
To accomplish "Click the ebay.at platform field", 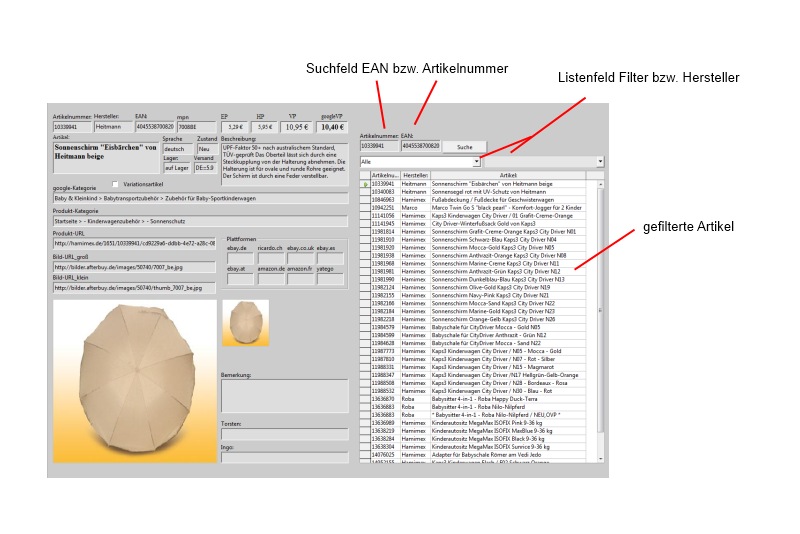I will (x=240, y=279).
